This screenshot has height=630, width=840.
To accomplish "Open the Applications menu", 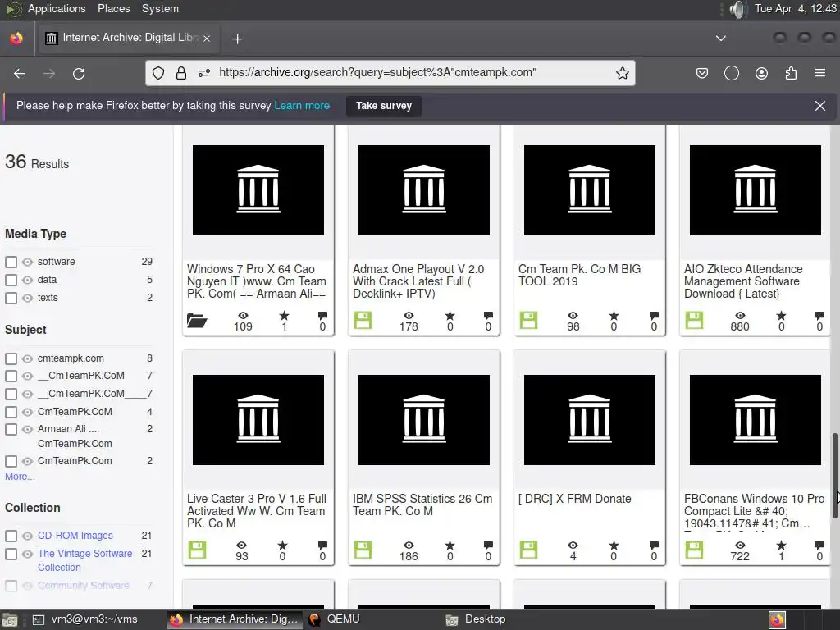I will (57, 8).
